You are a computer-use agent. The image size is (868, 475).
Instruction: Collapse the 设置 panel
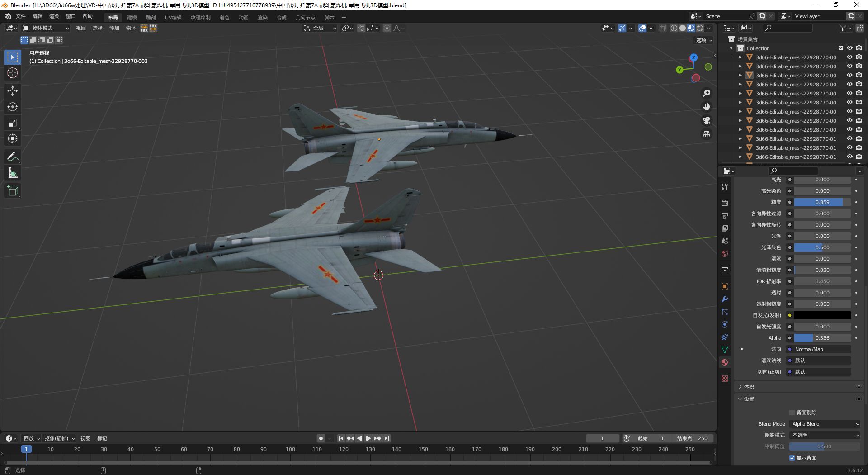pos(740,399)
